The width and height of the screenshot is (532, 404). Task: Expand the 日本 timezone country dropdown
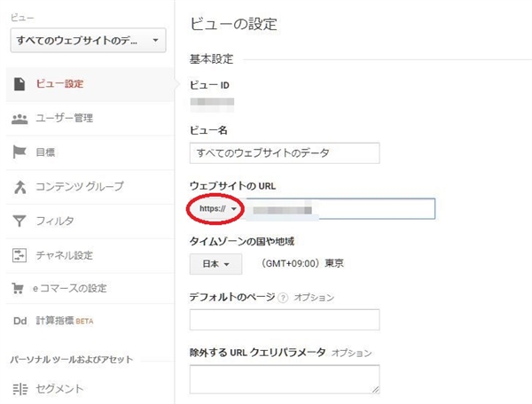215,264
